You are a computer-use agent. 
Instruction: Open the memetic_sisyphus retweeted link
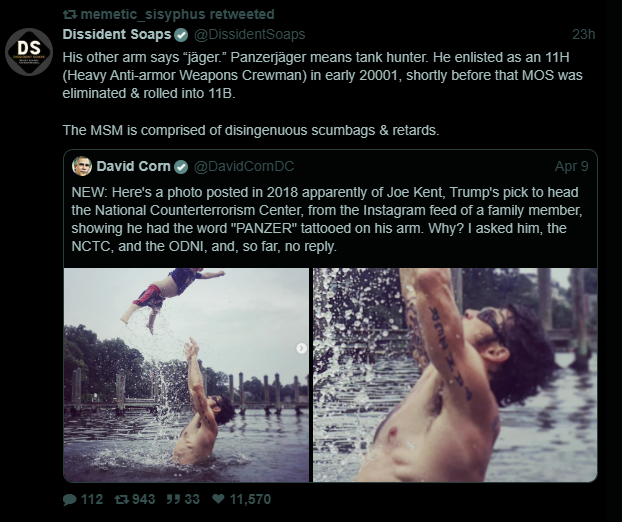[x=176, y=14]
